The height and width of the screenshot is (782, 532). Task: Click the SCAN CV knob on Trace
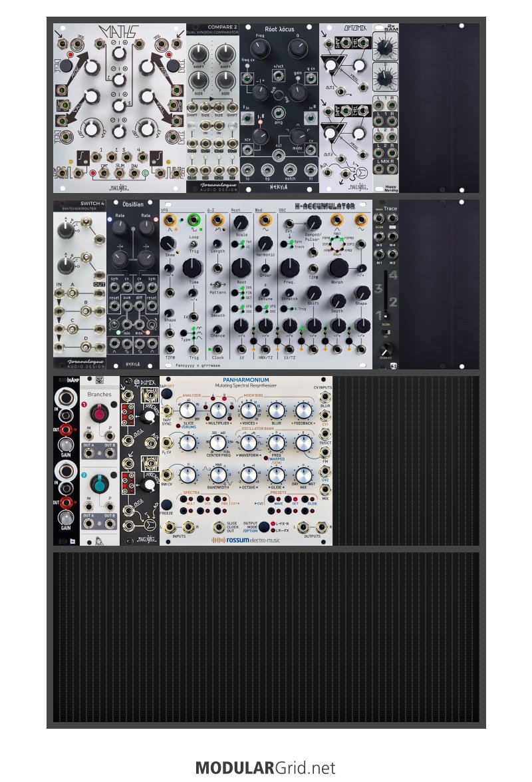(x=386, y=349)
